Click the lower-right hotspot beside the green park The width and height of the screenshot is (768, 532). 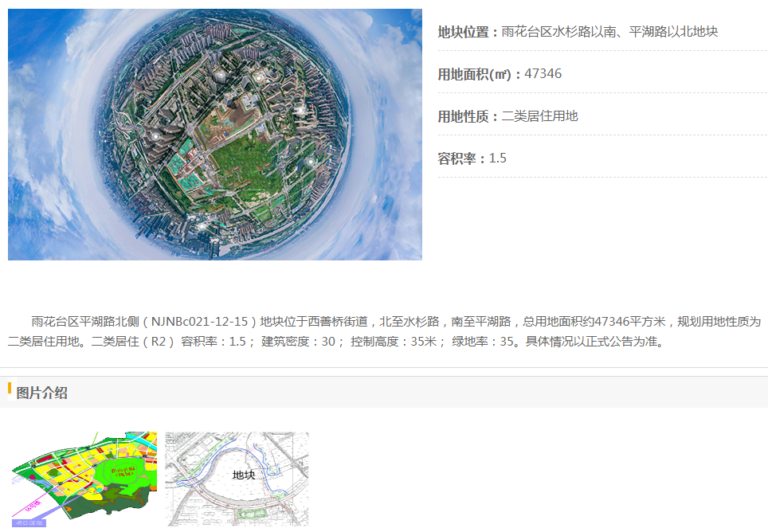(x=310, y=162)
